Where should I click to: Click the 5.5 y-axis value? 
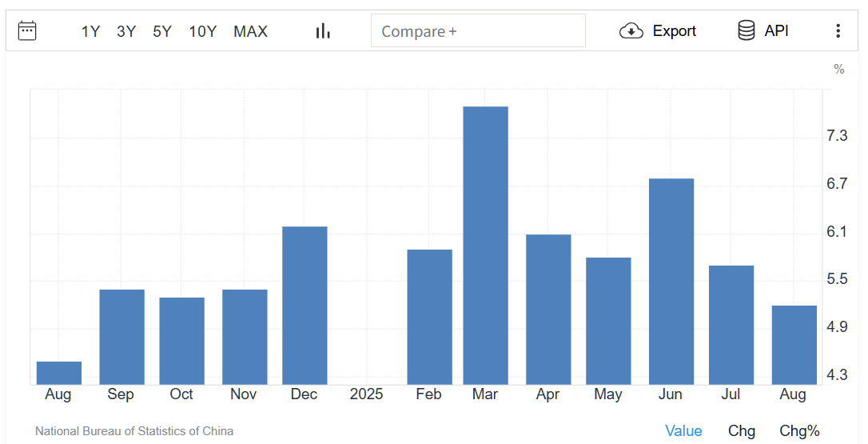coord(837,279)
